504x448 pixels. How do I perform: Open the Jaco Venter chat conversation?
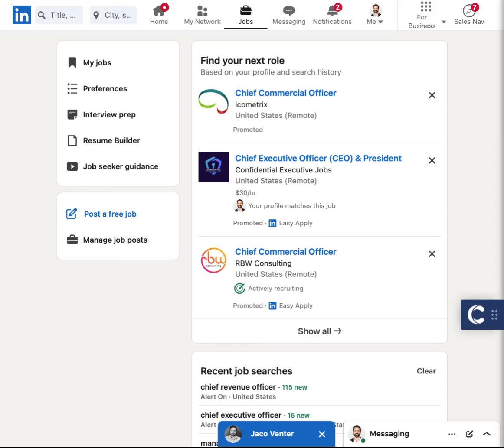(x=272, y=434)
